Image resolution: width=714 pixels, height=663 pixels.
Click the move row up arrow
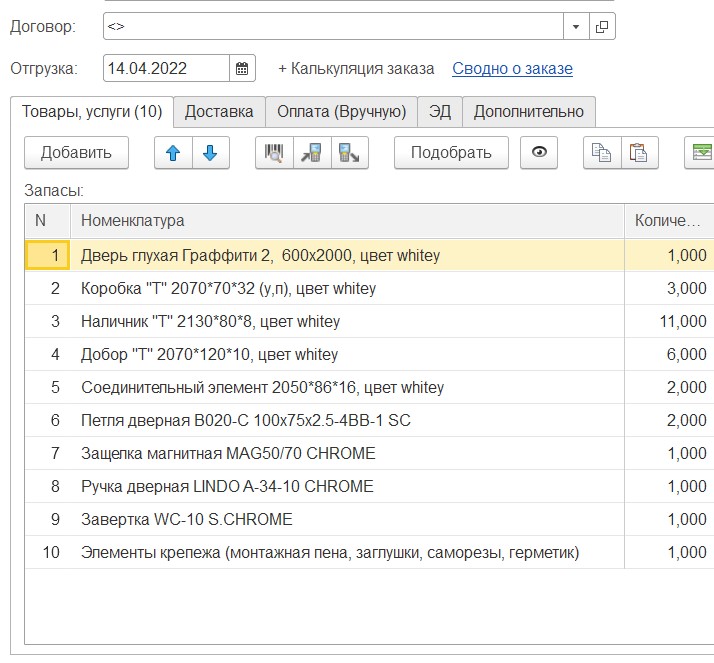pyautogui.click(x=173, y=153)
